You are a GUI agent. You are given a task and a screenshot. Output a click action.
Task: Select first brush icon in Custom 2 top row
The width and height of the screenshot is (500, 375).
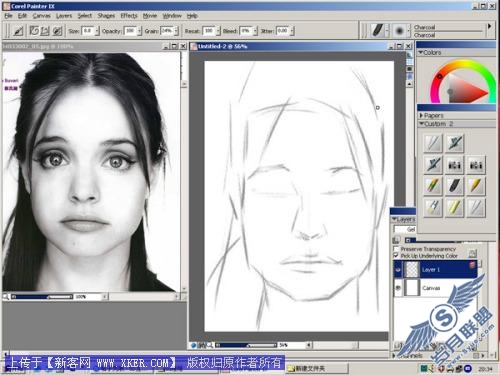433,143
